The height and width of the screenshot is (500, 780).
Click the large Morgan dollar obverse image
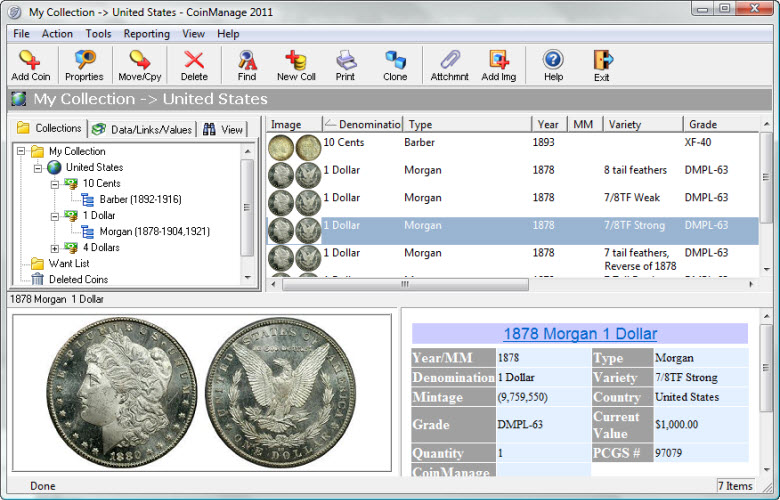122,393
